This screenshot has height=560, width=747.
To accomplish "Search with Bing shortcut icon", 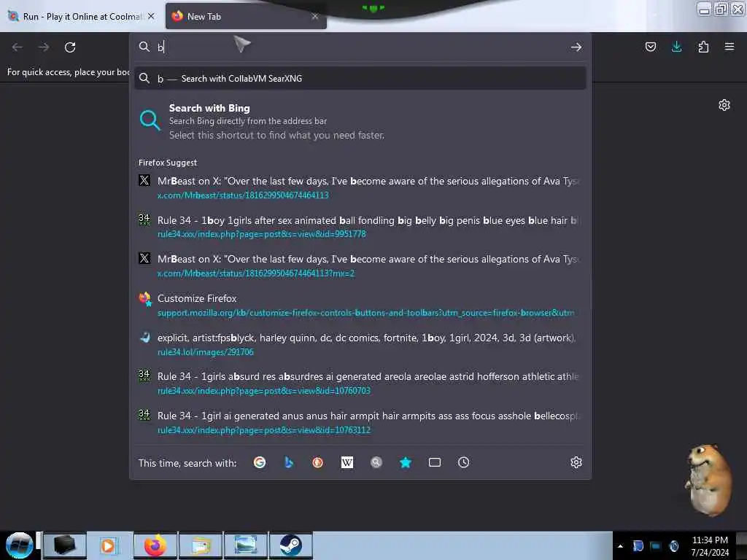I will [x=289, y=462].
